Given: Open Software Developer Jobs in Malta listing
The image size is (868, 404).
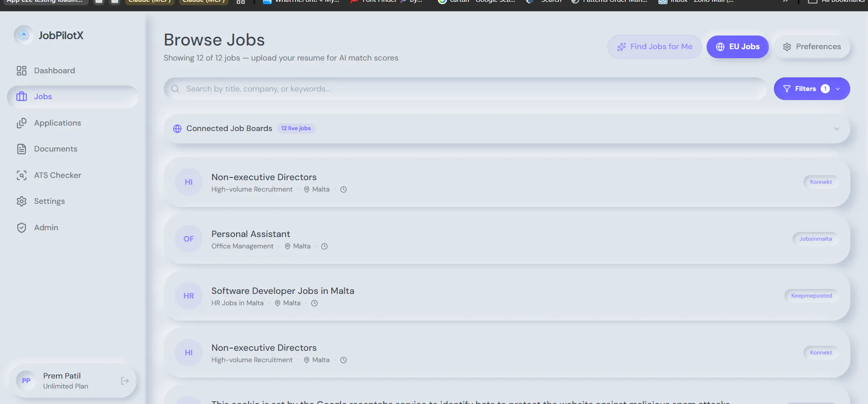Looking at the screenshot, I should pyautogui.click(x=507, y=296).
